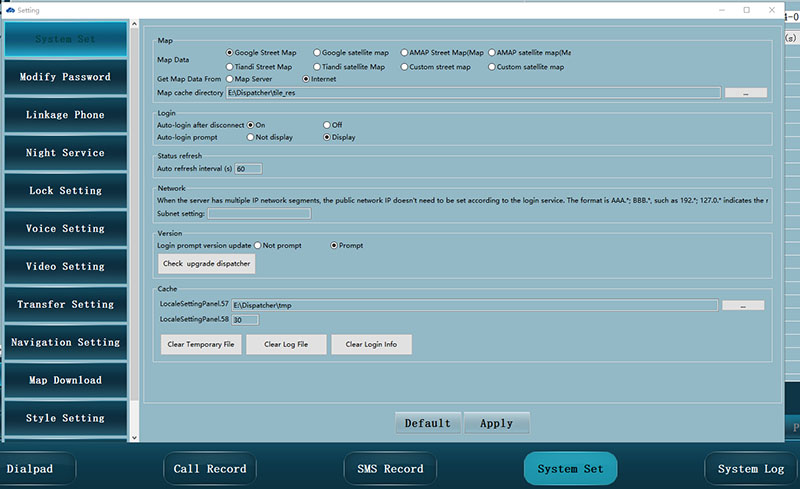Open System Set from bottom bar
Image resolution: width=800 pixels, height=489 pixels.
pos(570,469)
